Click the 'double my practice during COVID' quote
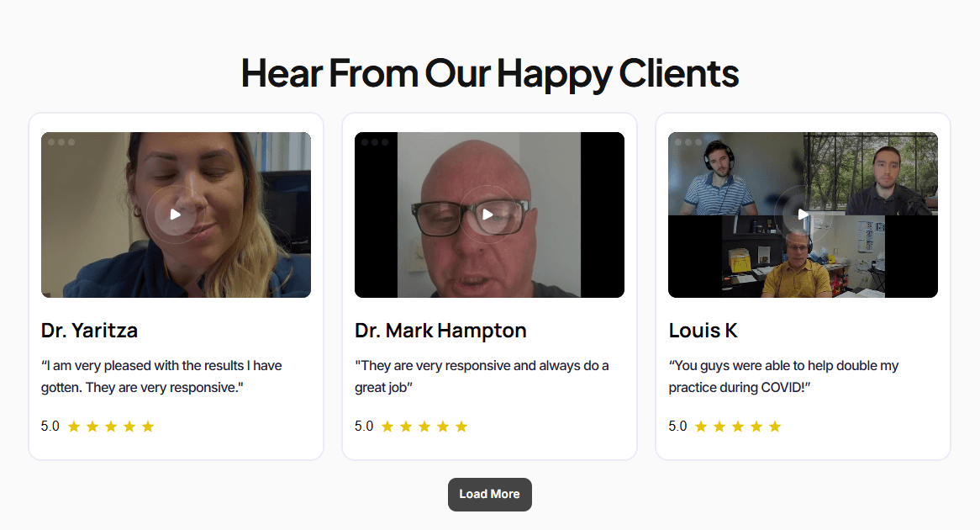 point(783,376)
